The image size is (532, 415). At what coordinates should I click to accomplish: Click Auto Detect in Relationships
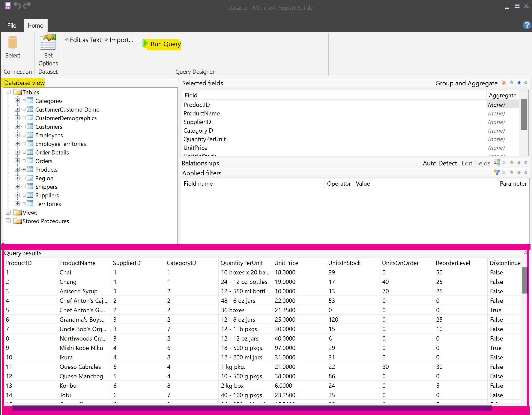click(x=440, y=163)
